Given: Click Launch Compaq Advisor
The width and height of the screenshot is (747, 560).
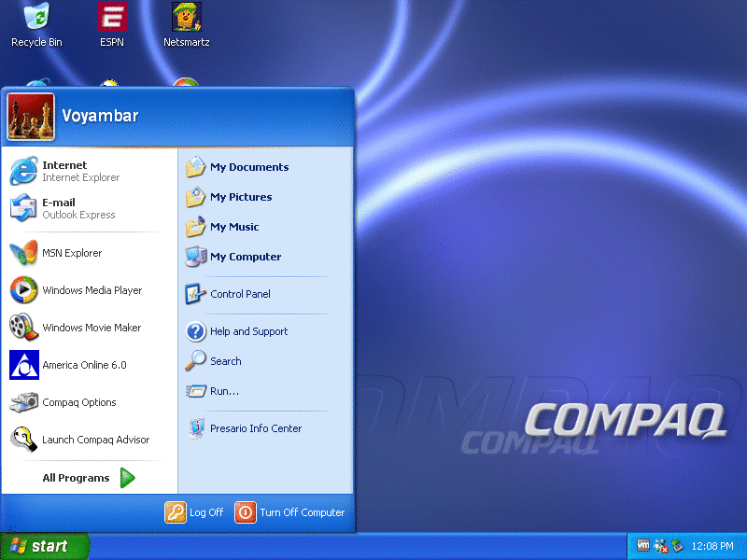Looking at the screenshot, I should (x=89, y=440).
